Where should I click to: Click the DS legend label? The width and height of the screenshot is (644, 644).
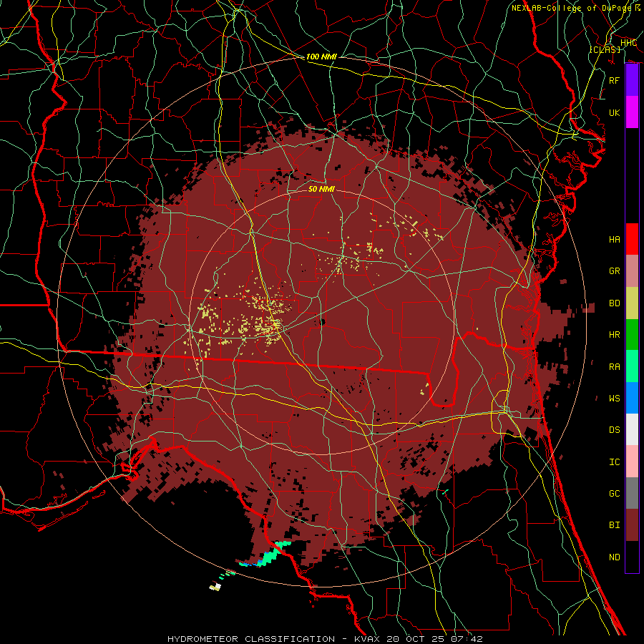click(x=614, y=430)
